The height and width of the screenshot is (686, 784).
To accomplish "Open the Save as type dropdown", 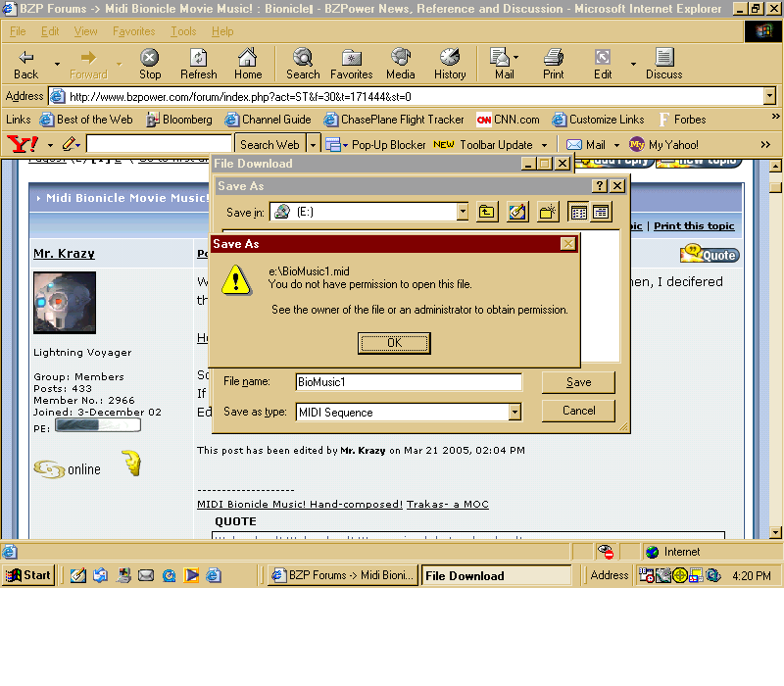I will (514, 412).
